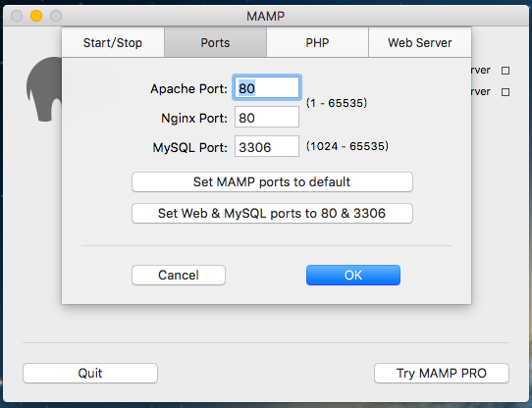The width and height of the screenshot is (532, 408).
Task: Open the Try MAMP PRO offer
Action: pos(442,373)
